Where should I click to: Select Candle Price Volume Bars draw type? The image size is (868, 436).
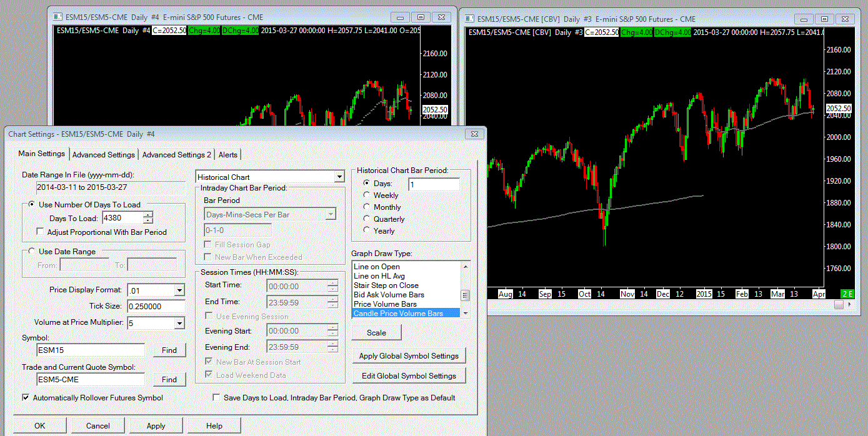click(406, 314)
